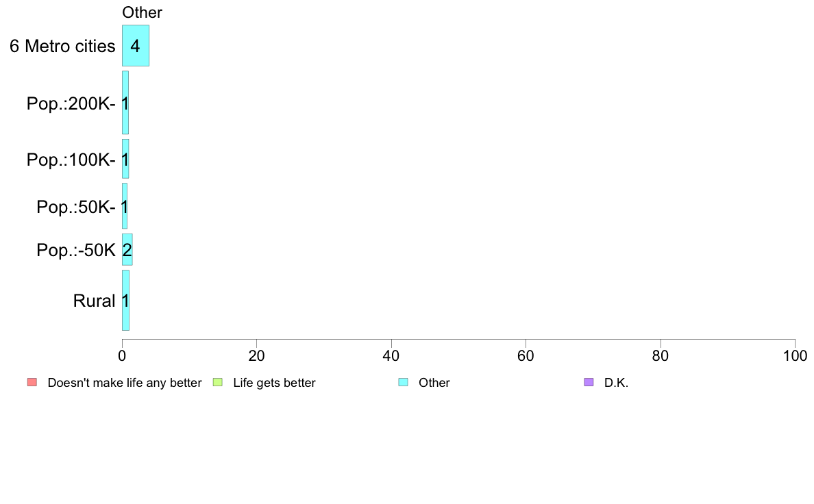
Task: Click the 40 tick on the x-axis
Action: click(391, 355)
